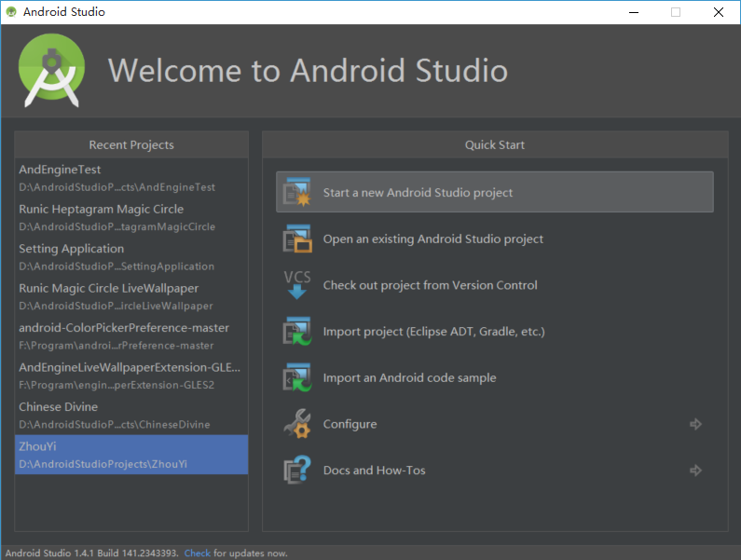The image size is (741, 560).
Task: Expand the Docs and How-Tos arrow
Action: (695, 471)
